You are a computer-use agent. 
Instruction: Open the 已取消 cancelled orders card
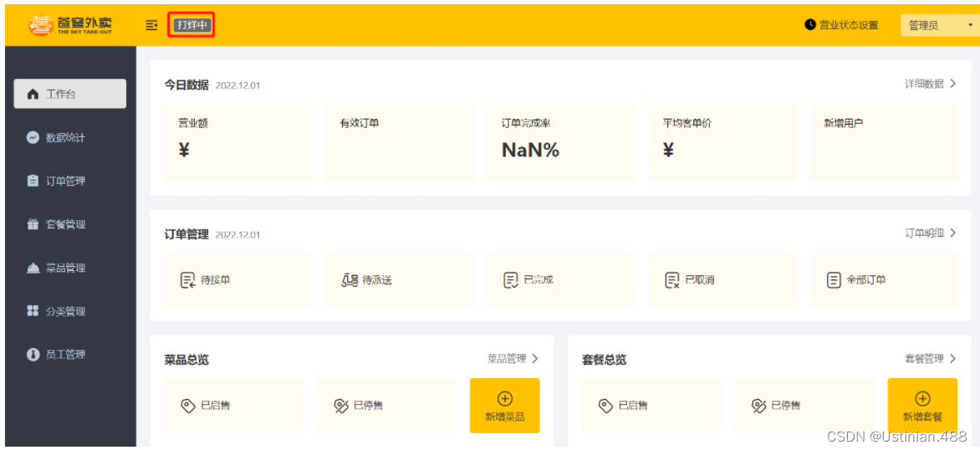point(722,280)
